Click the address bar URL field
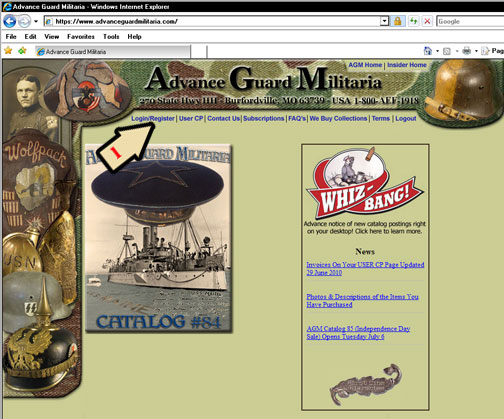 click(x=212, y=22)
